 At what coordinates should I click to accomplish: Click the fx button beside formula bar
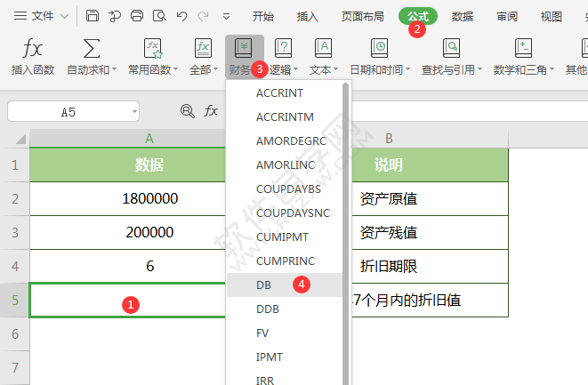211,111
